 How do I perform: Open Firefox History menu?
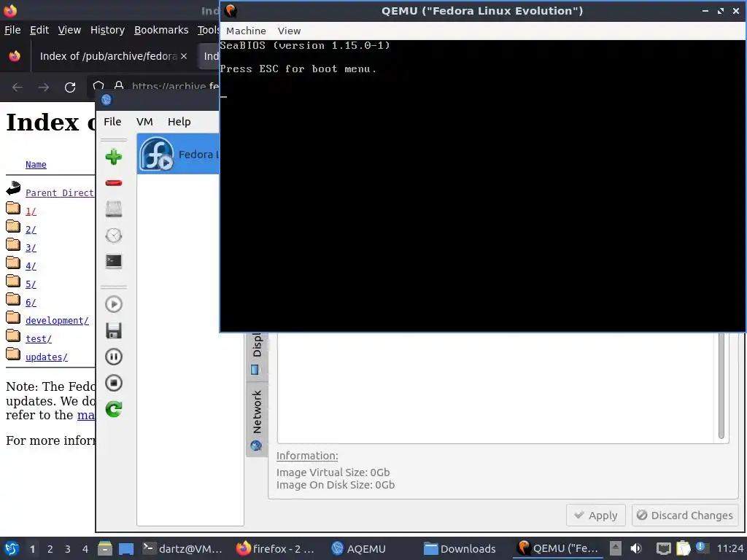point(107,30)
